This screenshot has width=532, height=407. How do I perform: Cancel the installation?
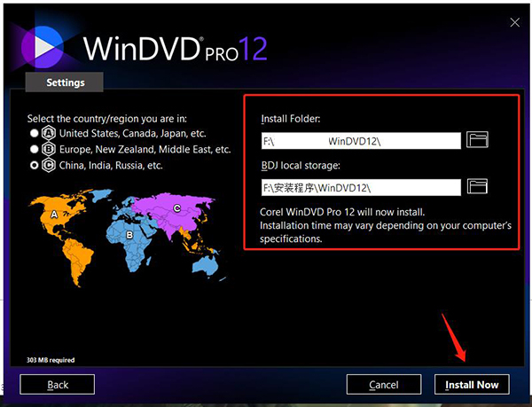[x=384, y=384]
